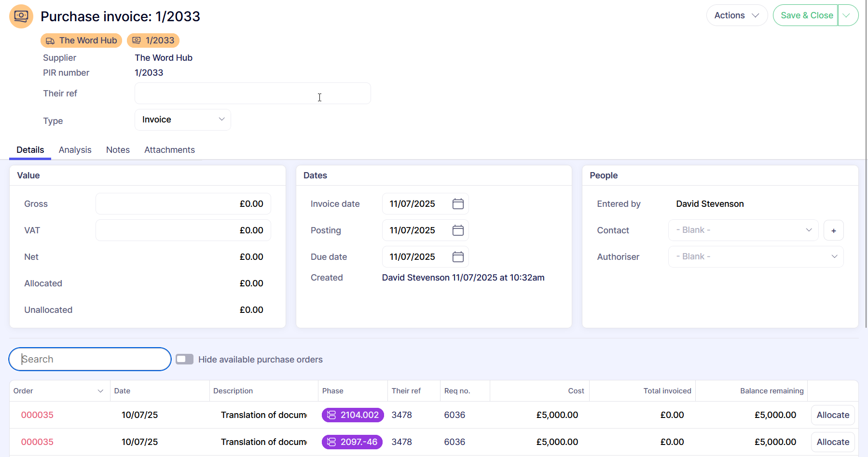This screenshot has width=868, height=457.
Task: Click the purchase invoice header icon
Action: (x=21, y=16)
